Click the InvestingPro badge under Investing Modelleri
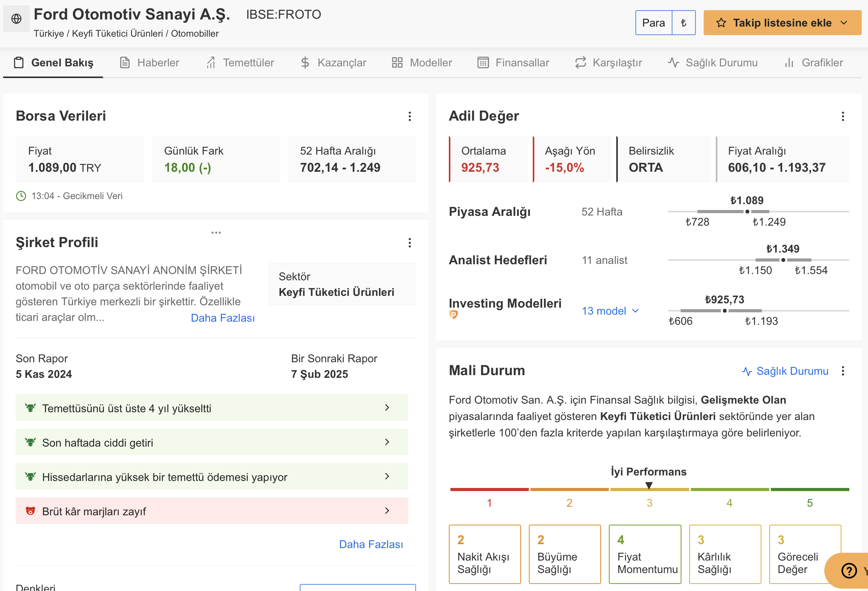 pos(454,315)
